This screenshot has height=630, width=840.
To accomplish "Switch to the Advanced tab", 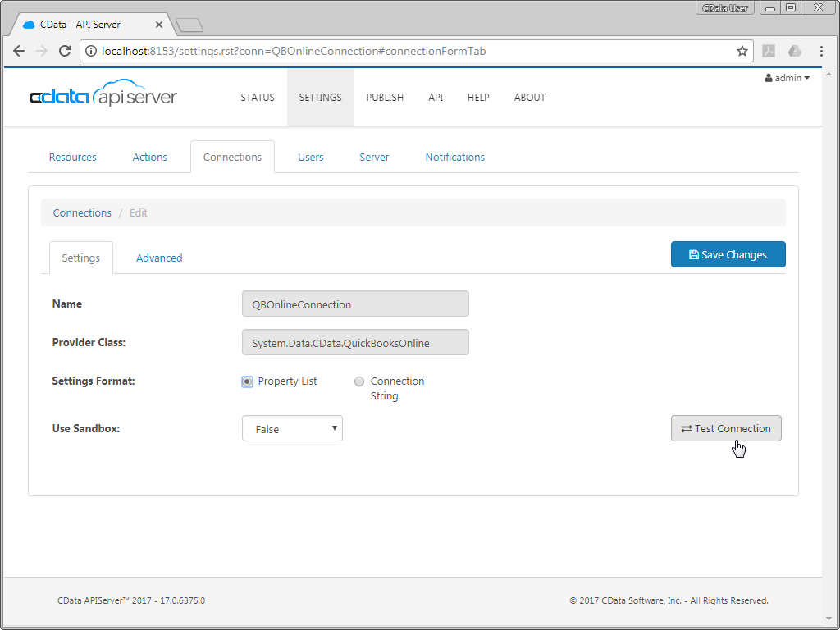I will point(159,258).
